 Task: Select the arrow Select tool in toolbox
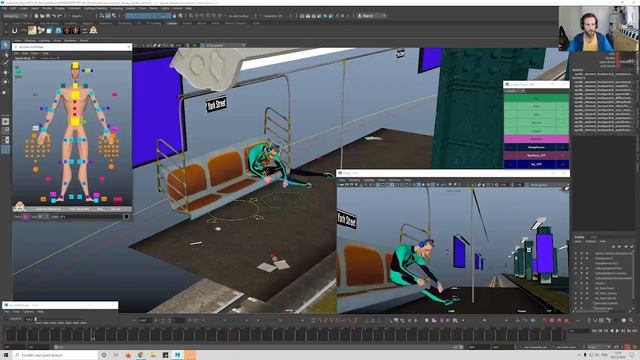tap(5, 45)
